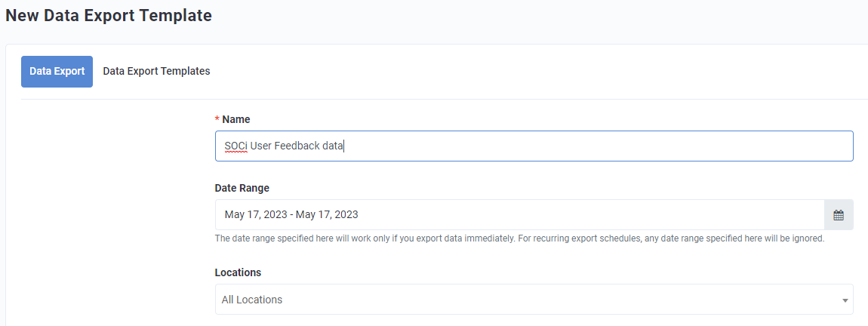Click the date range help text
This screenshot has width=868, height=326.
pos(520,240)
